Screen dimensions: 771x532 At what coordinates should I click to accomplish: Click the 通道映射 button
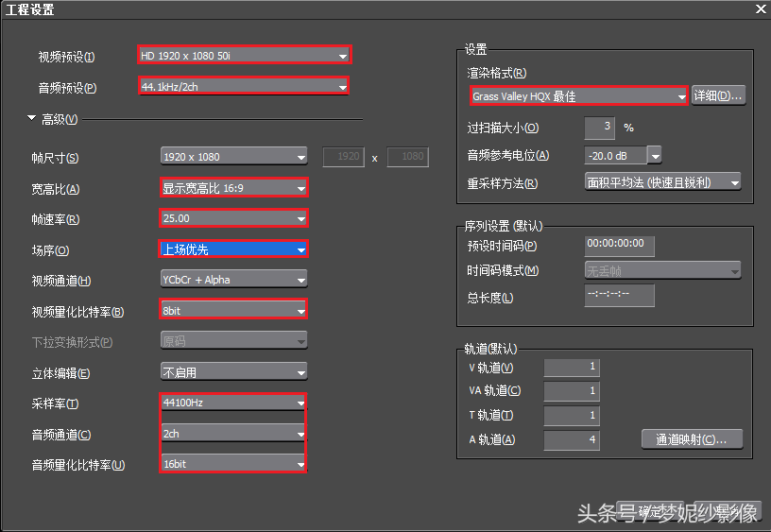pos(692,439)
